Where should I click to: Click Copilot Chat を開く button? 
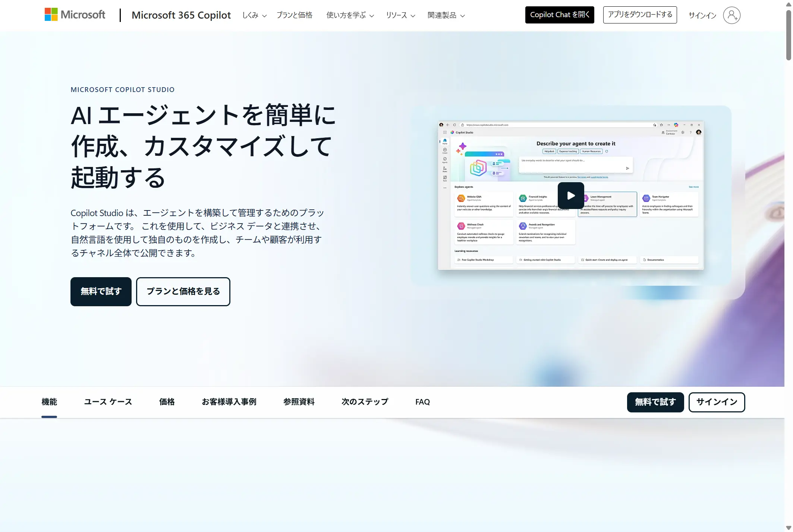coord(559,15)
